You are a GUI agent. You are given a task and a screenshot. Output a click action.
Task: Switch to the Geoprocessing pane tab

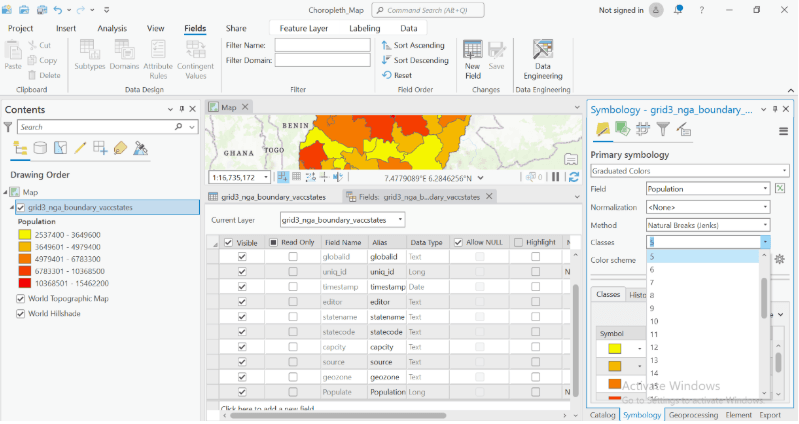coord(692,415)
